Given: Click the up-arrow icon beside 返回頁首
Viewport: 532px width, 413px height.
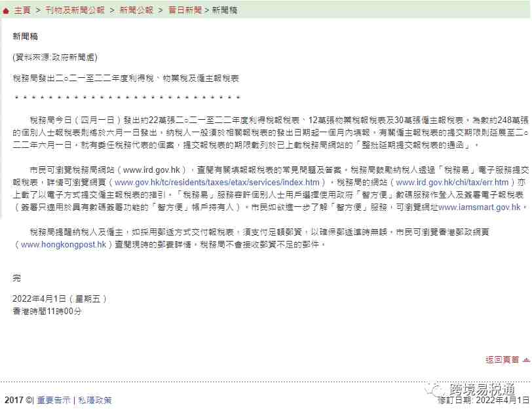Looking at the screenshot, I should point(526,360).
